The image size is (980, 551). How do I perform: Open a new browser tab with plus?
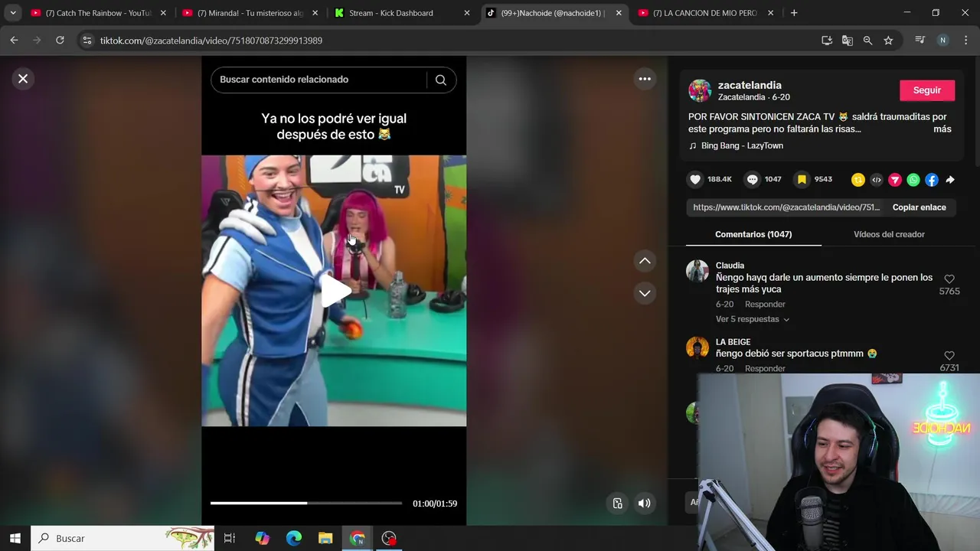point(794,13)
